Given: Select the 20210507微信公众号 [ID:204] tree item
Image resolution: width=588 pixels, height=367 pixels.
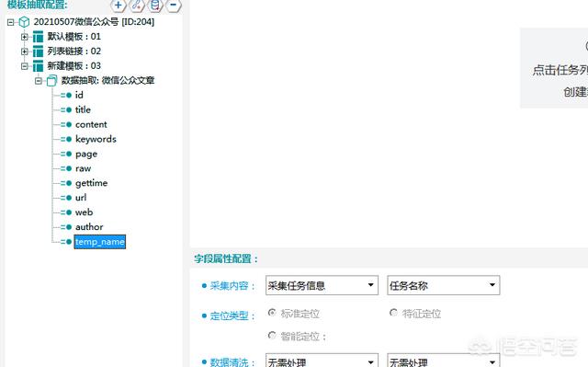Looking at the screenshot, I should (x=94, y=22).
